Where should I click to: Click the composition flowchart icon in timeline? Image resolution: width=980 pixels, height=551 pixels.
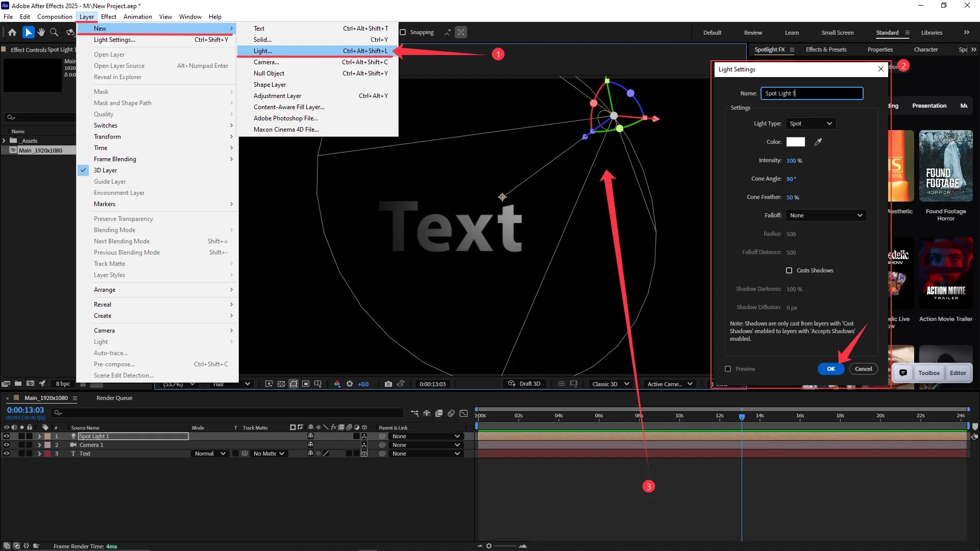[x=414, y=413]
